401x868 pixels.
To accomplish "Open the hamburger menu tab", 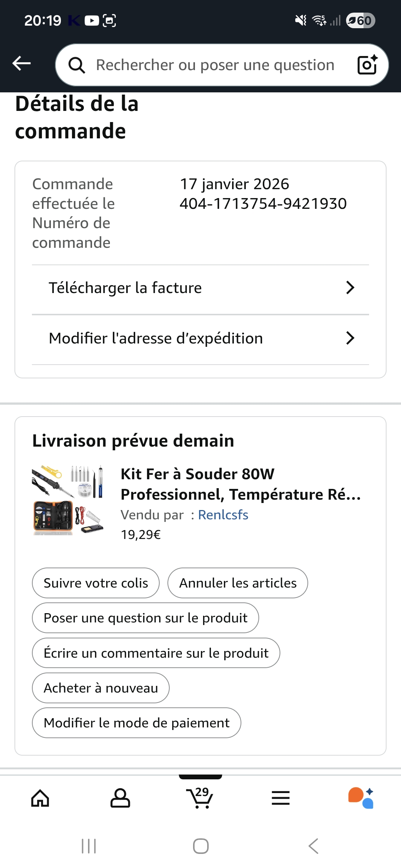I will pos(281,798).
